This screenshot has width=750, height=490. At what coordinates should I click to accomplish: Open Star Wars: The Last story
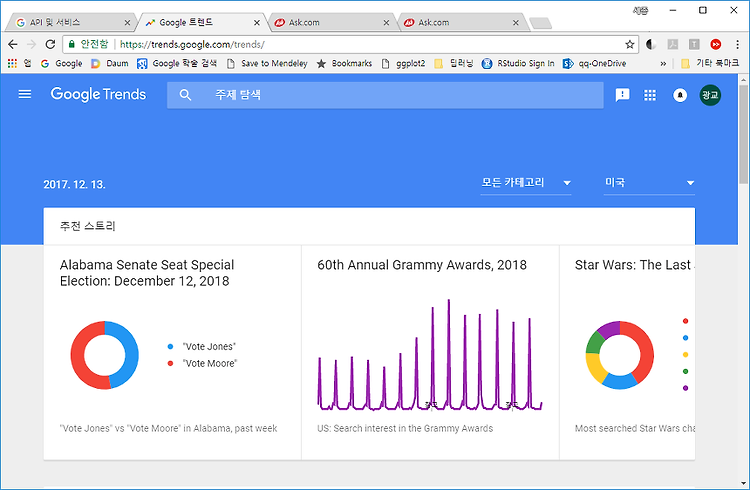coord(635,265)
